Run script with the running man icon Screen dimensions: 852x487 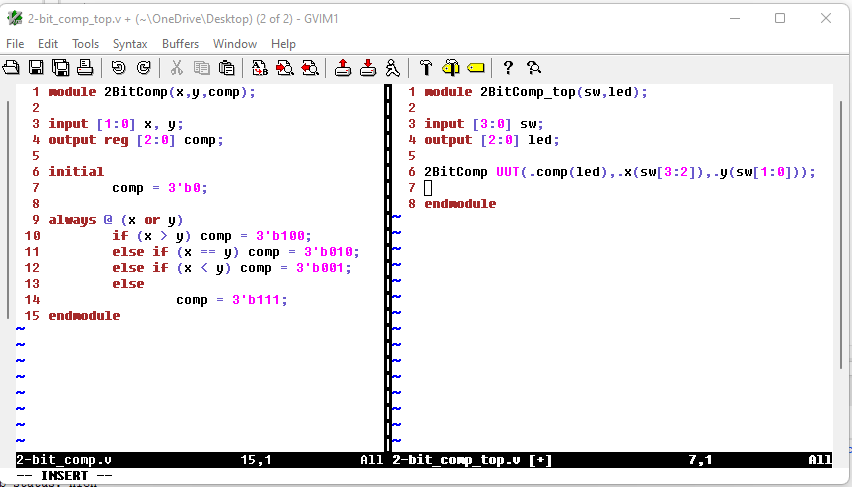[393, 68]
